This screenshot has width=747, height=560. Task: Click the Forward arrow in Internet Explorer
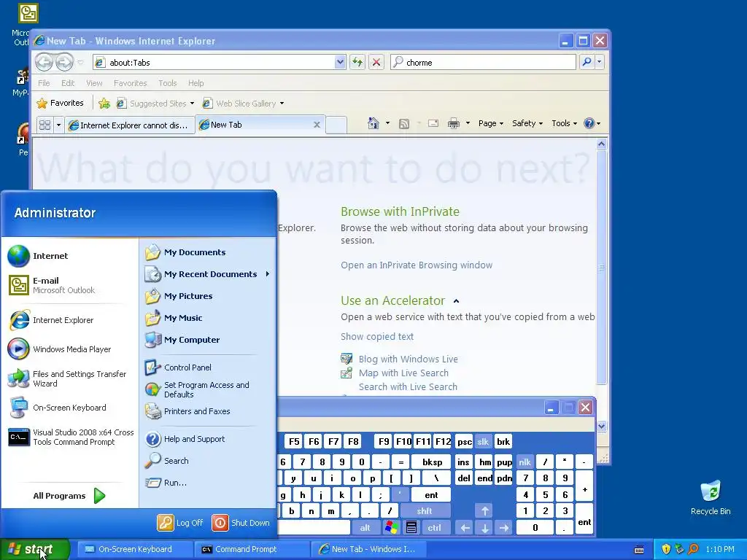(64, 62)
